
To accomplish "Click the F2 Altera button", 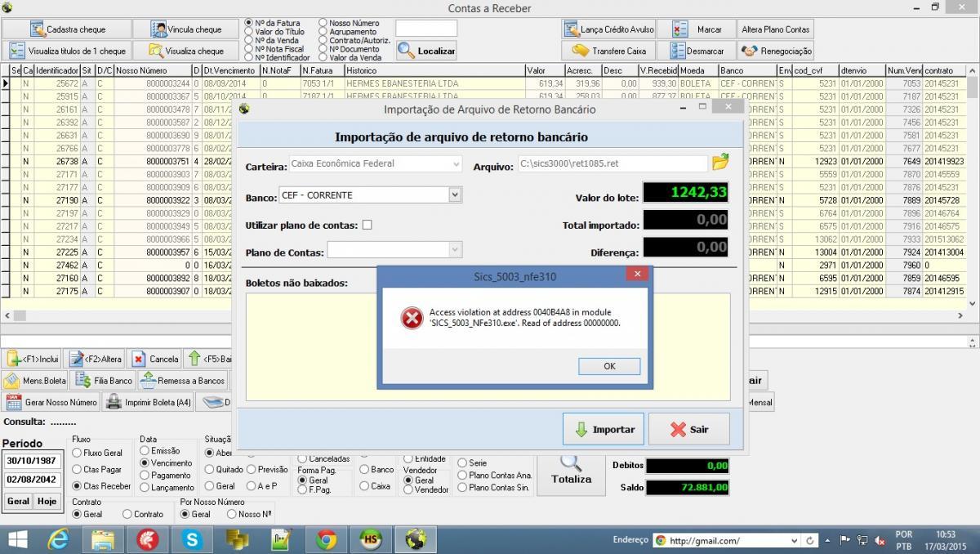I will pos(96,359).
